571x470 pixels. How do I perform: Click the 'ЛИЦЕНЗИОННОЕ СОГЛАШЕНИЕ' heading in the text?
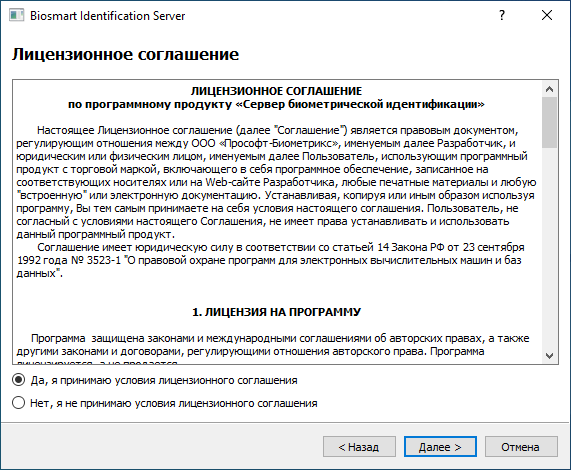point(276,91)
